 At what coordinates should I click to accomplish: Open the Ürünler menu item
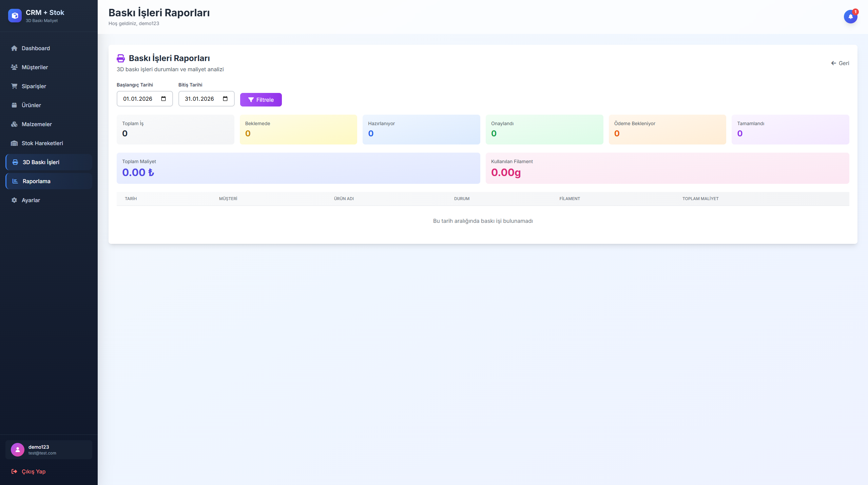(x=31, y=105)
